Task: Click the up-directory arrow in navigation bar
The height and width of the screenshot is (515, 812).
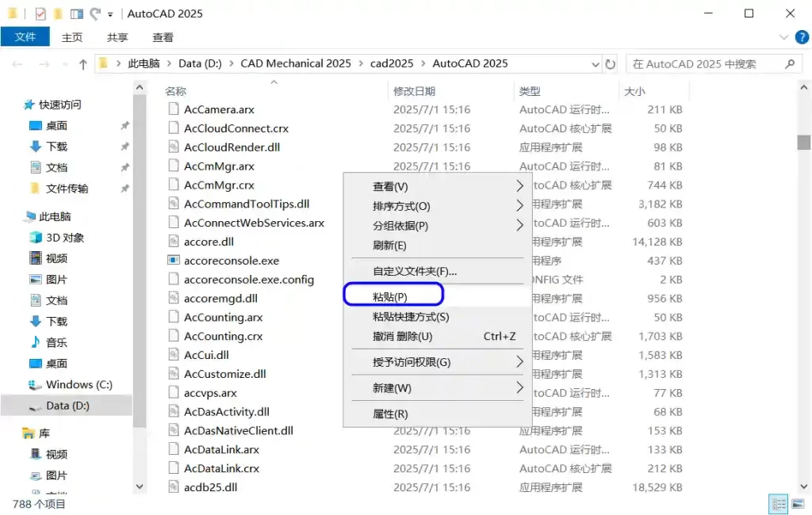Action: [x=83, y=64]
